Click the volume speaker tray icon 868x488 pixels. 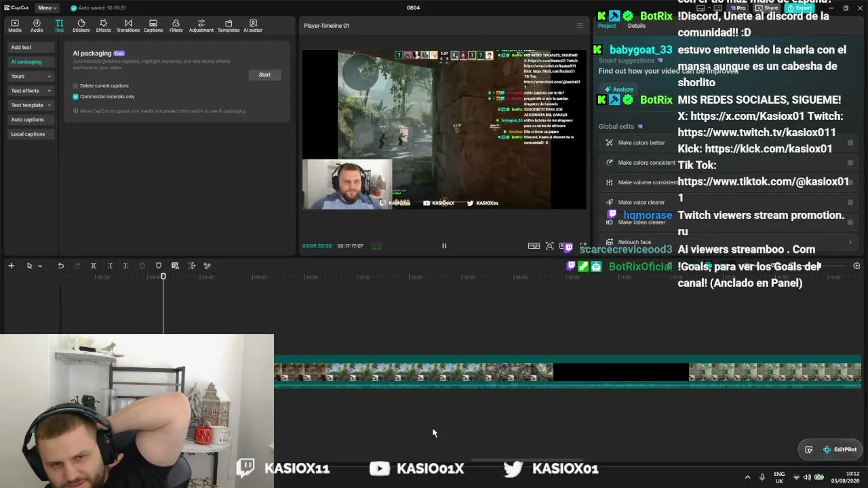(x=807, y=477)
